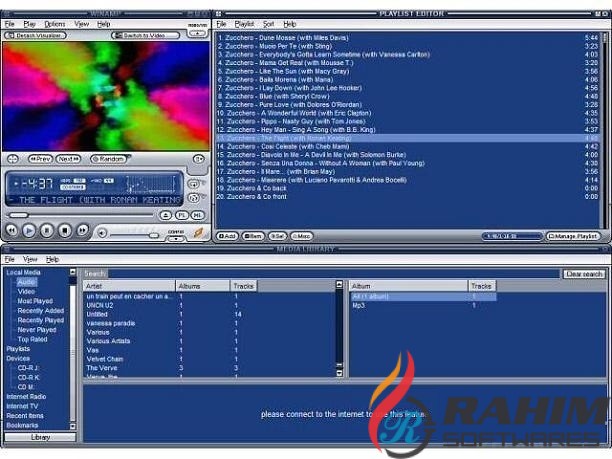The height and width of the screenshot is (459, 612).
Task: Click the volume slider handle
Action: tap(154, 235)
